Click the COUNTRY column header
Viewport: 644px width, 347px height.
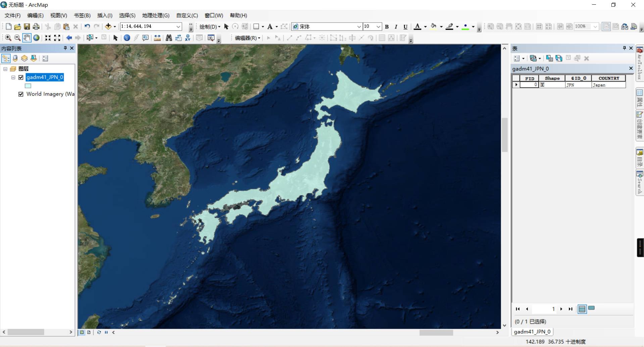pos(609,78)
